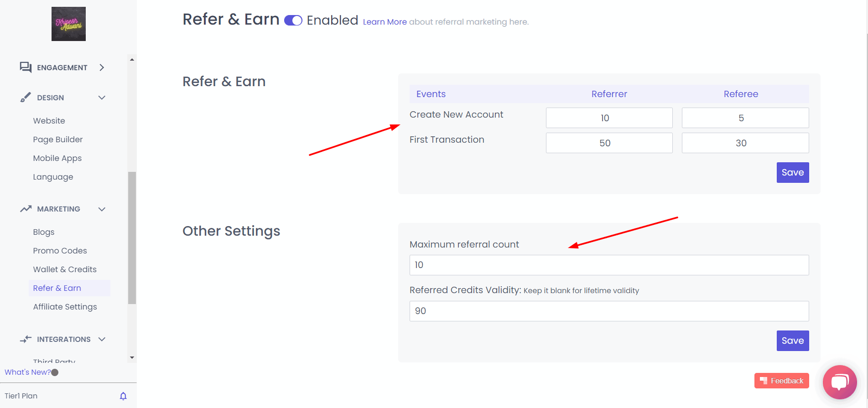Click the Engagement chat bubbles icon
This screenshot has width=868, height=408.
click(26, 67)
